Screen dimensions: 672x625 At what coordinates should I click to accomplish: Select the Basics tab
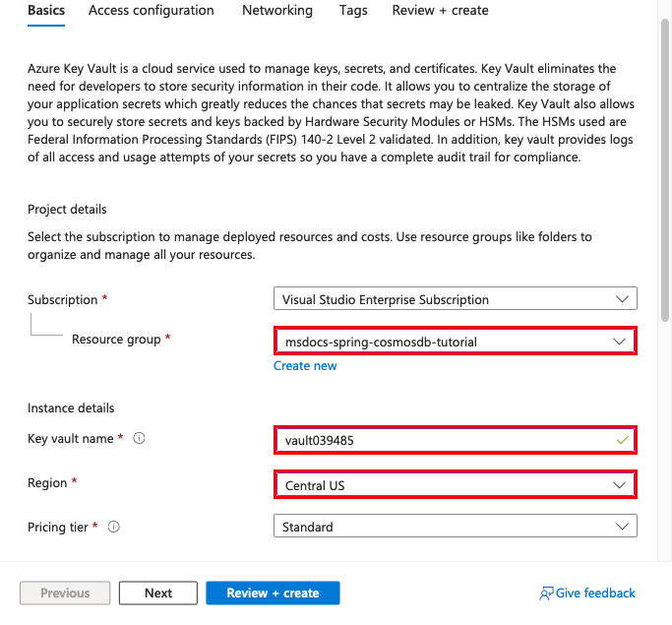[46, 11]
